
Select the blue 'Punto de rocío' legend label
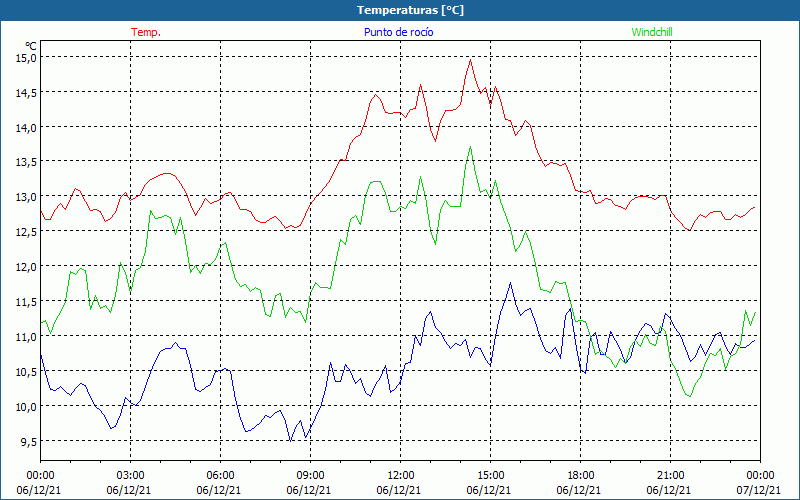398,32
